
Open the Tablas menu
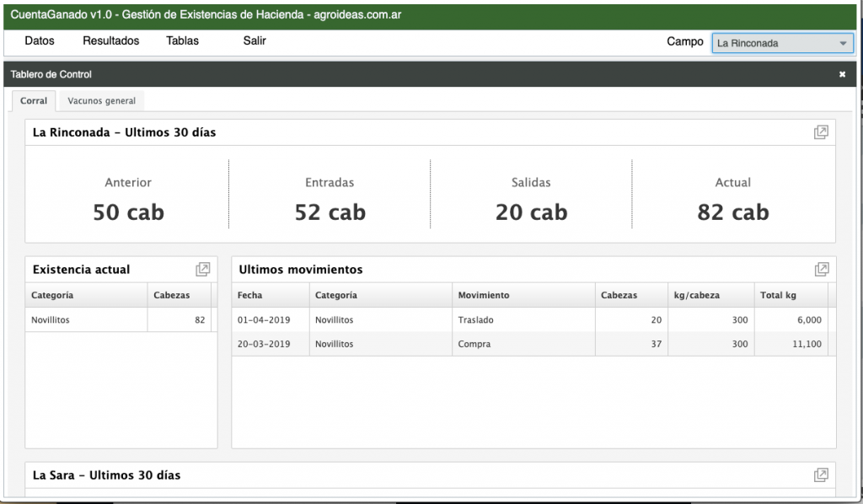point(182,40)
